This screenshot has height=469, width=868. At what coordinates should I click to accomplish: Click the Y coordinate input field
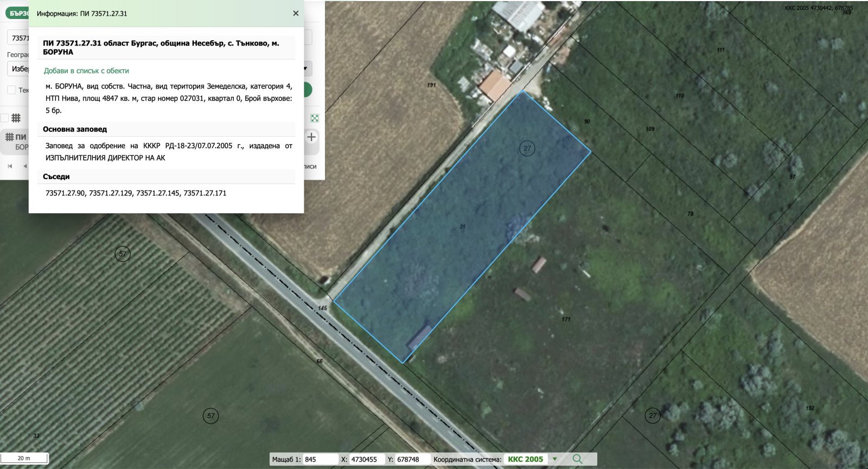coord(412,459)
